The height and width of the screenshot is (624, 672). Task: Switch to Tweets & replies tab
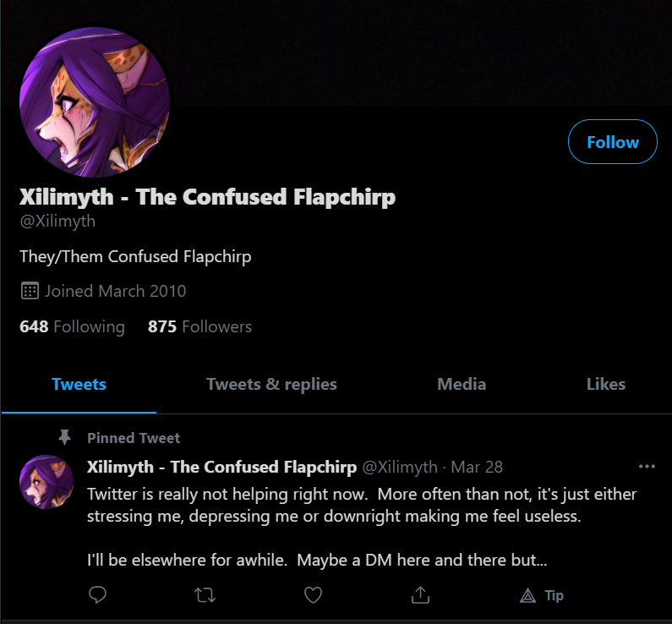(x=271, y=384)
